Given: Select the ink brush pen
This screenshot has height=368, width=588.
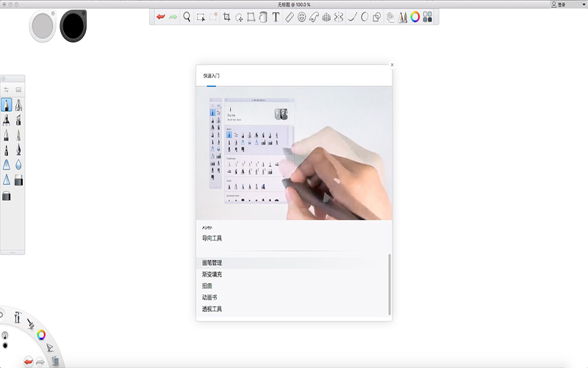Looking at the screenshot, I should 18,150.
